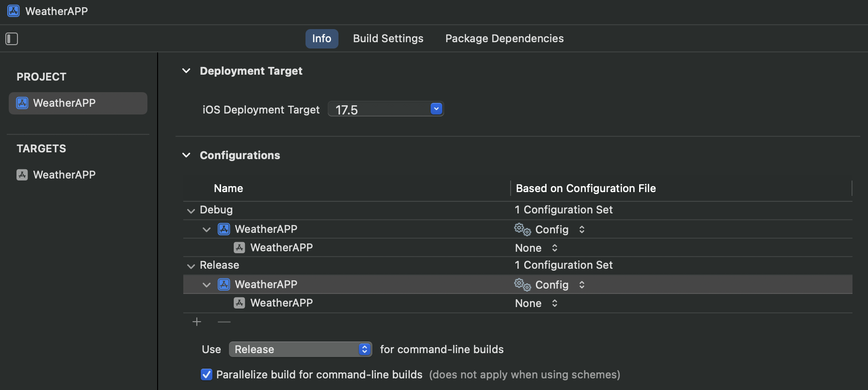Screen dimensions: 868x390
Task: Toggle the project and targets sidebar icon
Action: point(12,39)
